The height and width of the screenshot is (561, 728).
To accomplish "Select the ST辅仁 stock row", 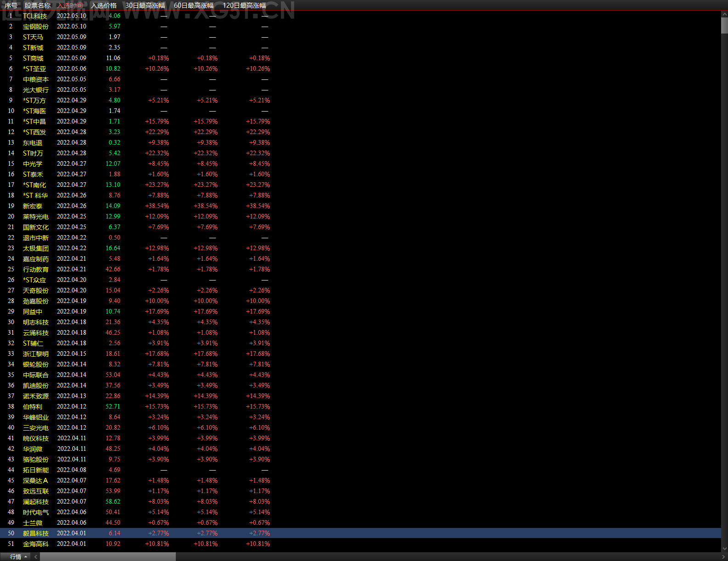I will (360, 343).
